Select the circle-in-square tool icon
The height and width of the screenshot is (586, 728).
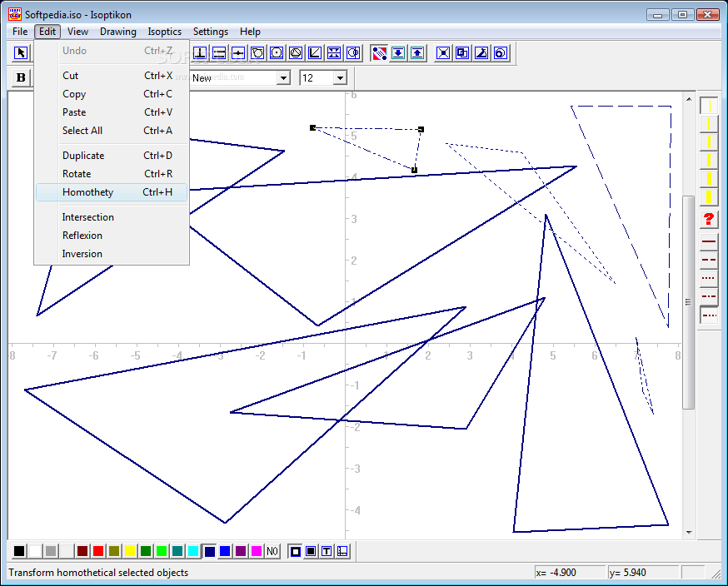[277, 53]
